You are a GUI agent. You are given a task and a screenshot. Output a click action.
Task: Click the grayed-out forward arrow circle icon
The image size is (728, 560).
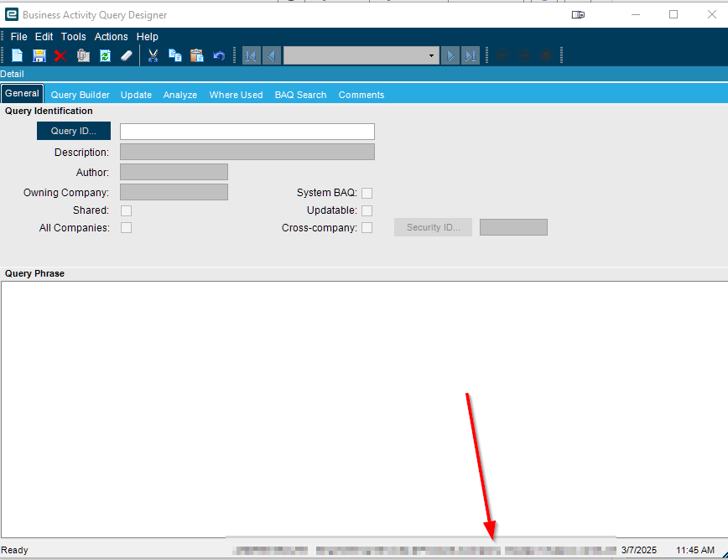524,55
